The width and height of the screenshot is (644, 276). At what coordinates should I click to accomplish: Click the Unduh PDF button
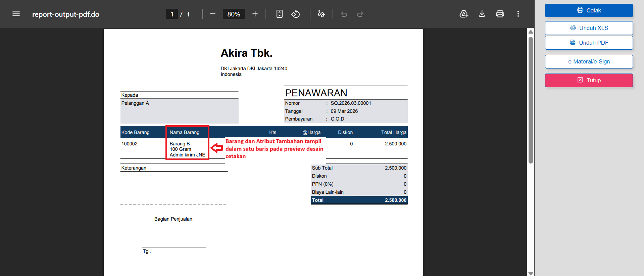tap(589, 43)
